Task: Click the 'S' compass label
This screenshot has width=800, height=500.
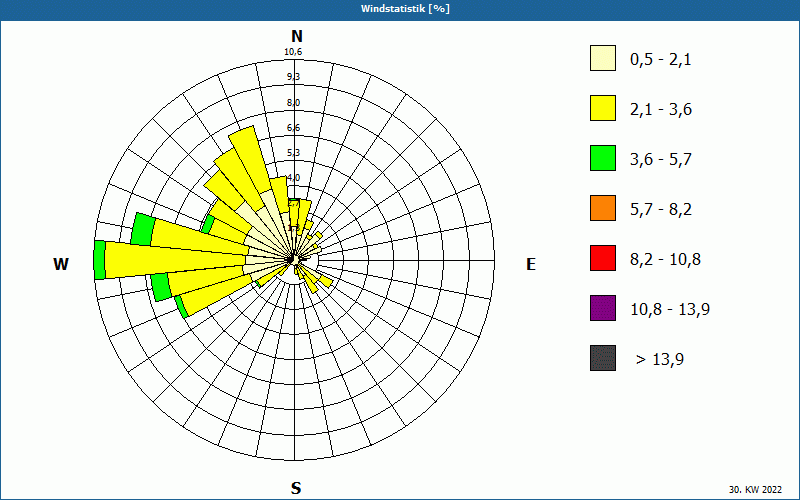Action: (296, 488)
